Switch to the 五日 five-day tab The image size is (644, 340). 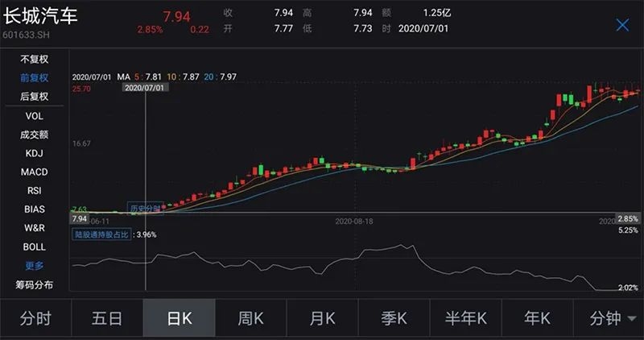click(107, 318)
